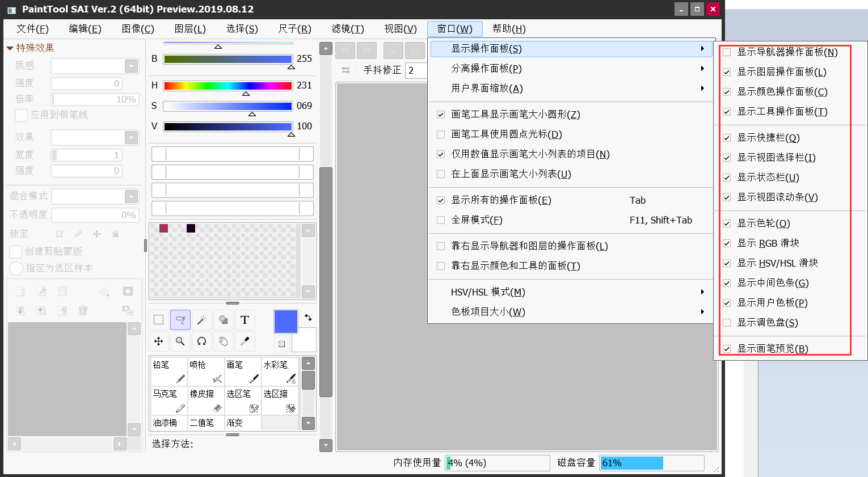
Task: Toggle 显示色轮(O) option
Action: (x=727, y=223)
